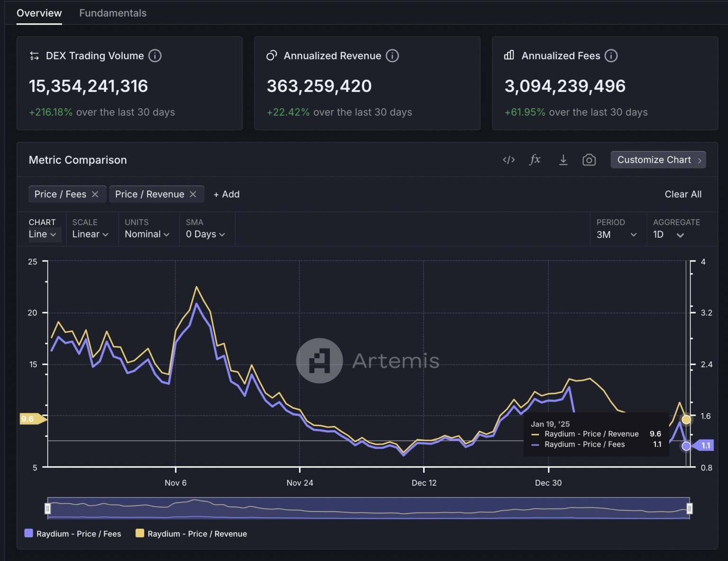Remove the Price / Revenue metric
Image resolution: width=728 pixels, height=561 pixels.
pos(193,194)
